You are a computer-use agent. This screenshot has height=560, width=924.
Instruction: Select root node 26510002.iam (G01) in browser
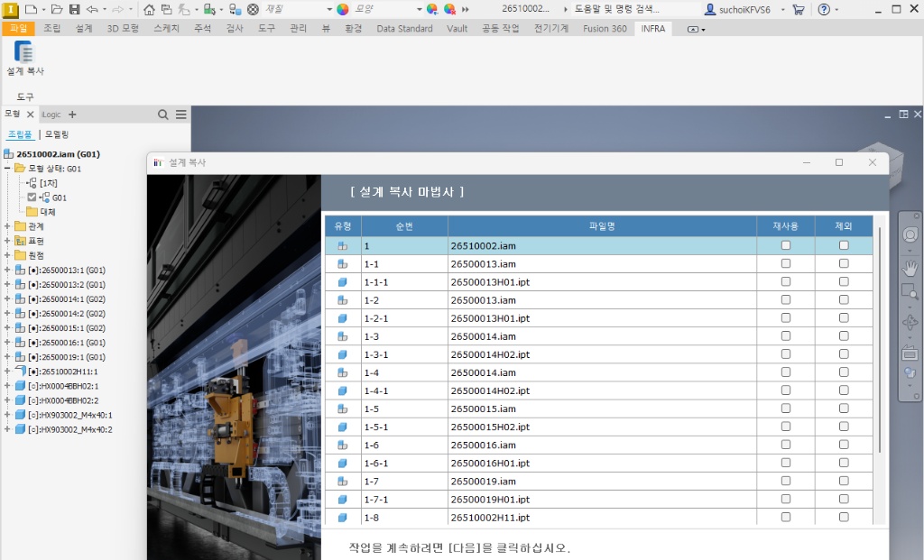click(x=58, y=154)
